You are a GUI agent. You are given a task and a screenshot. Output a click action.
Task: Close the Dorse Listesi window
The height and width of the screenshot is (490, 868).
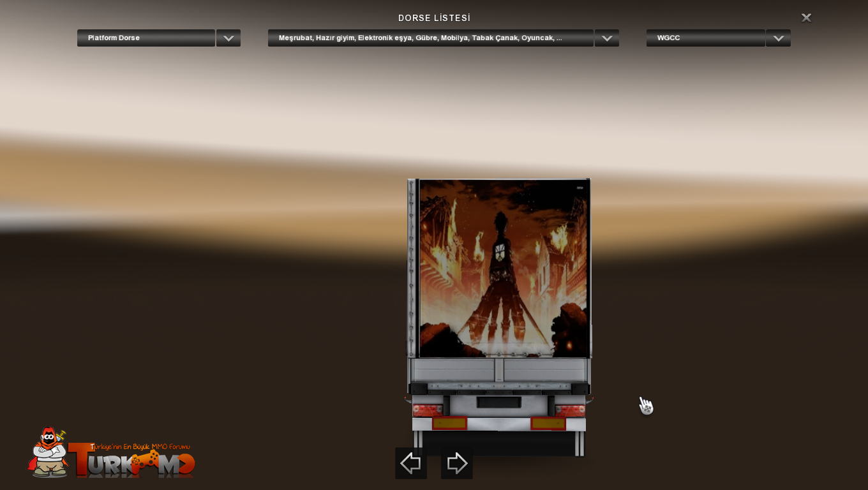[x=806, y=18]
